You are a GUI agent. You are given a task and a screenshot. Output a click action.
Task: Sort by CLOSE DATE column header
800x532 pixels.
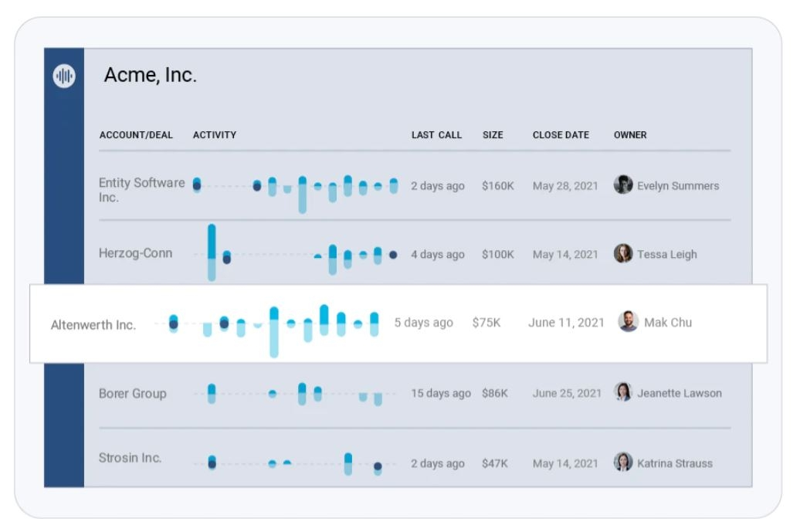(561, 135)
